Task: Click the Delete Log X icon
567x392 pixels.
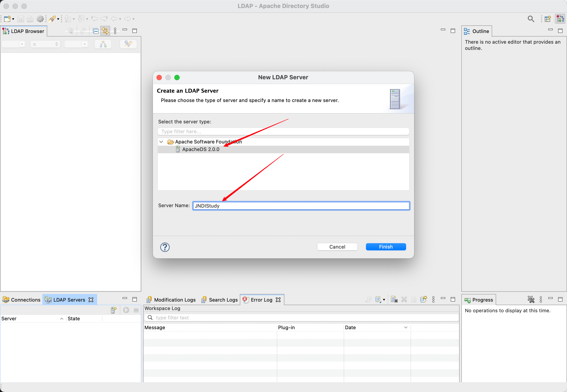Action: pyautogui.click(x=404, y=299)
